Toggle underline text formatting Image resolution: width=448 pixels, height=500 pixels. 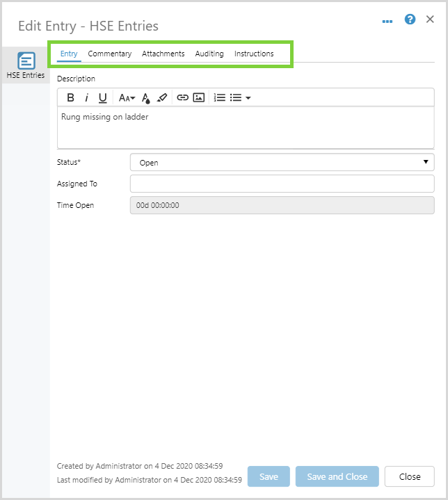click(x=103, y=98)
